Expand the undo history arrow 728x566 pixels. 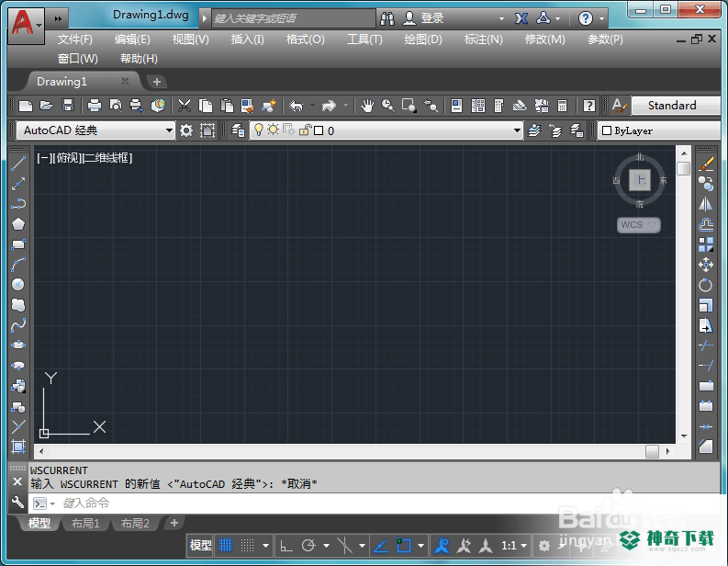[x=312, y=106]
